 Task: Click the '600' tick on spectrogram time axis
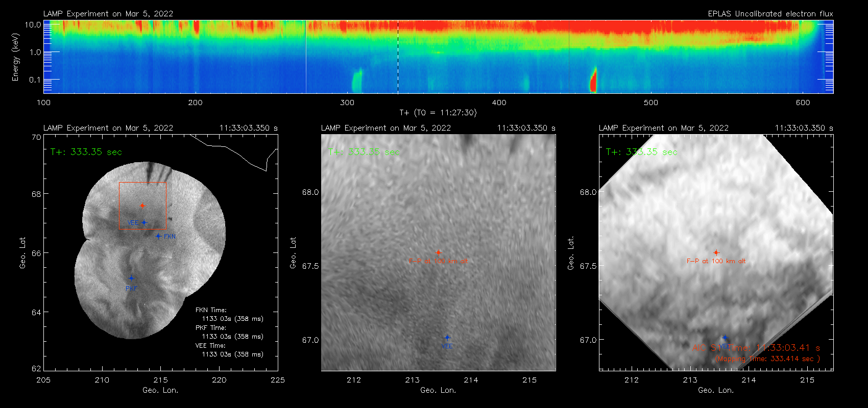click(803, 103)
